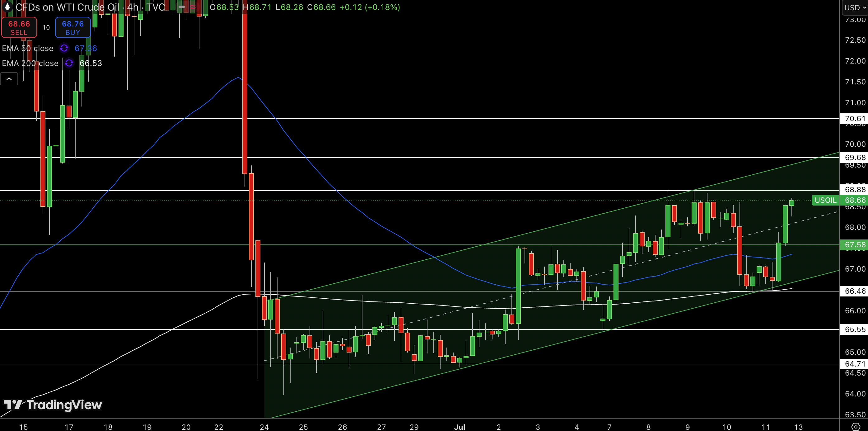Viewport: 868px width, 431px height.
Task: Click the high value H68.71
Action: click(257, 7)
